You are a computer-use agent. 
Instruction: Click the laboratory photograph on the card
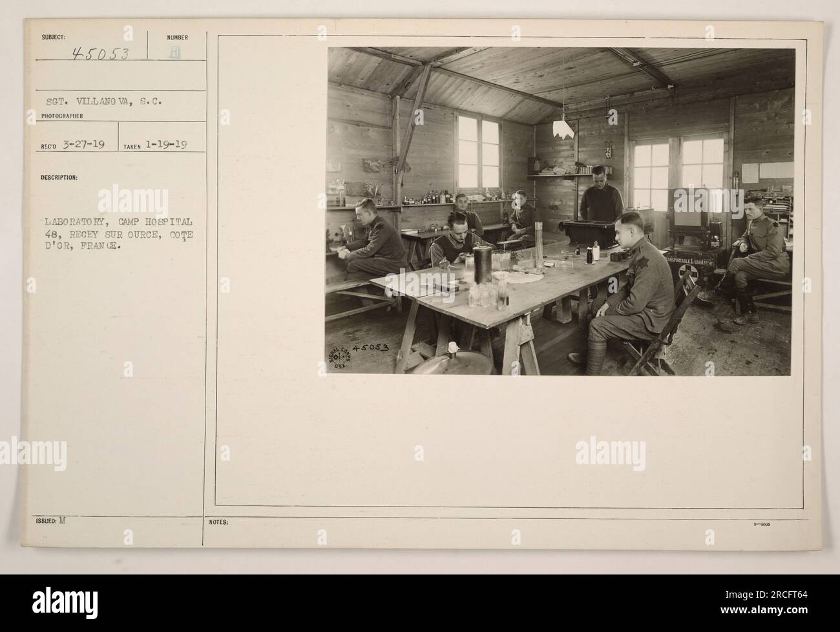pyautogui.click(x=559, y=211)
